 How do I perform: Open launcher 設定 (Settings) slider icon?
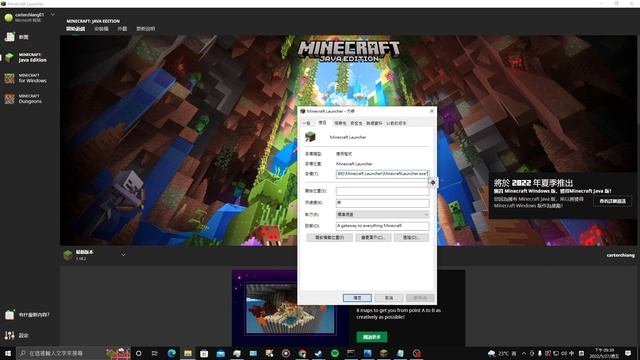click(10, 336)
